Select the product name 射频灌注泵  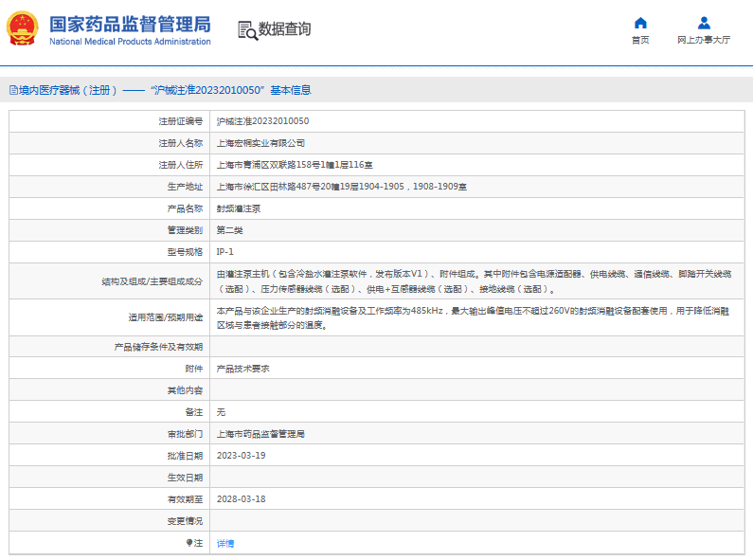click(239, 208)
